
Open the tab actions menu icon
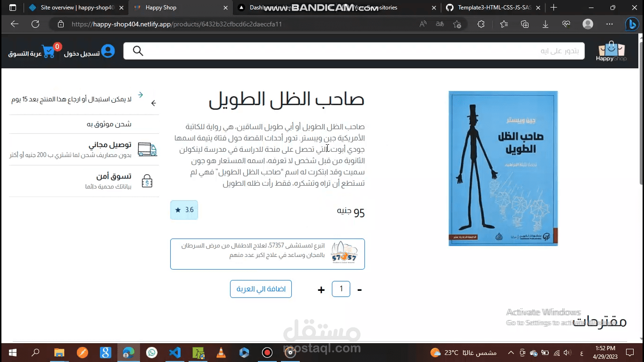12,8
